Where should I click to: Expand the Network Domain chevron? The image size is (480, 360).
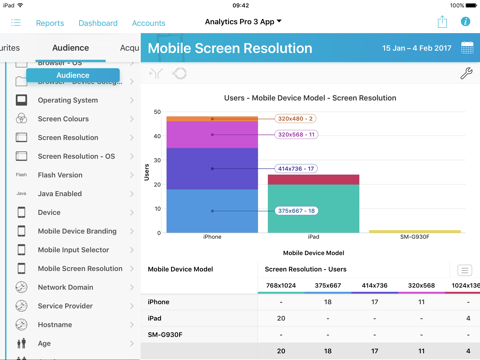click(x=132, y=287)
